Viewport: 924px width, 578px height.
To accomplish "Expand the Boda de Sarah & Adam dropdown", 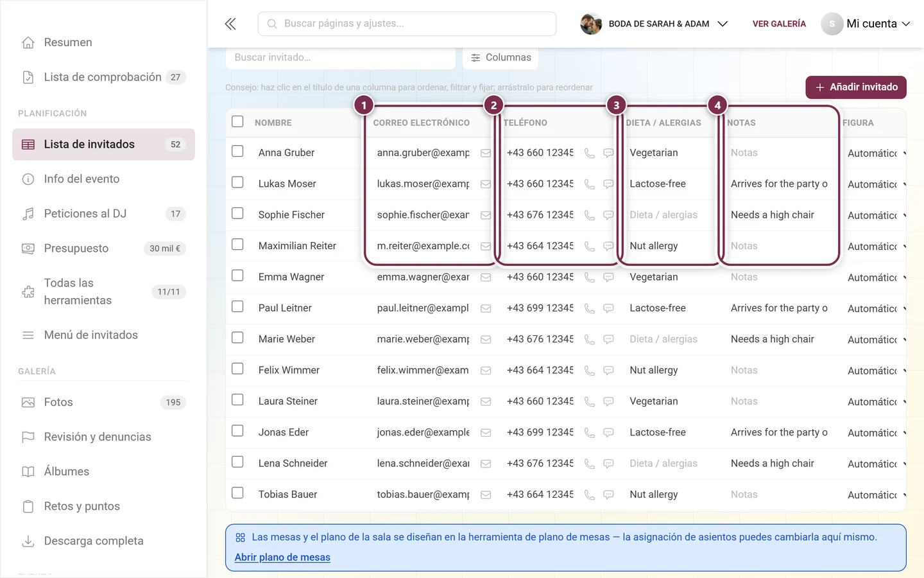I will click(x=654, y=24).
